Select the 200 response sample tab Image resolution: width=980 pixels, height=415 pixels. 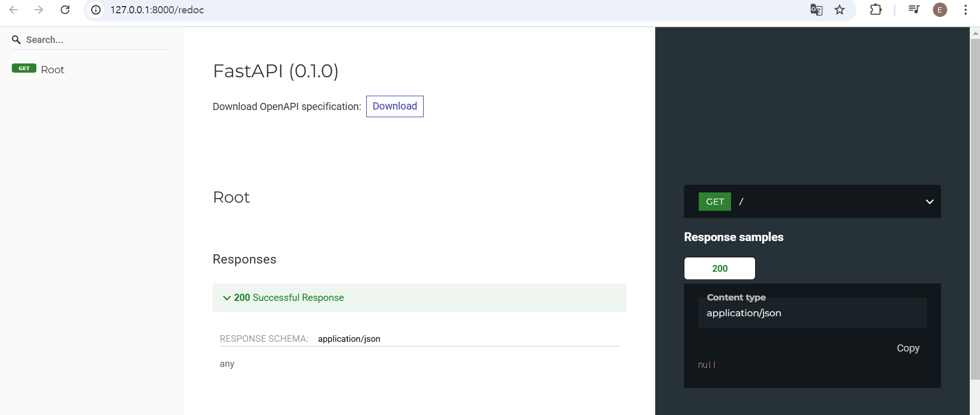click(x=719, y=269)
